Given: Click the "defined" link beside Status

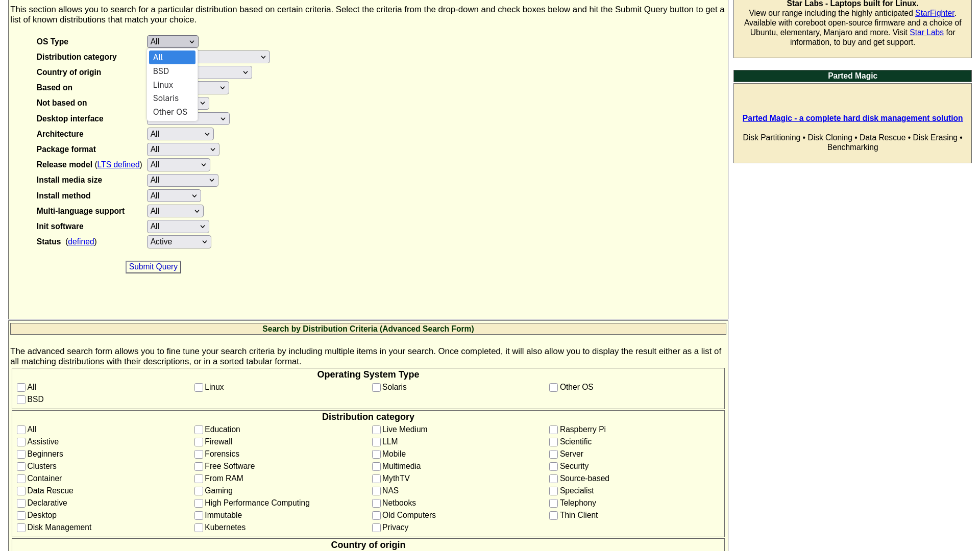Looking at the screenshot, I should point(81,241).
